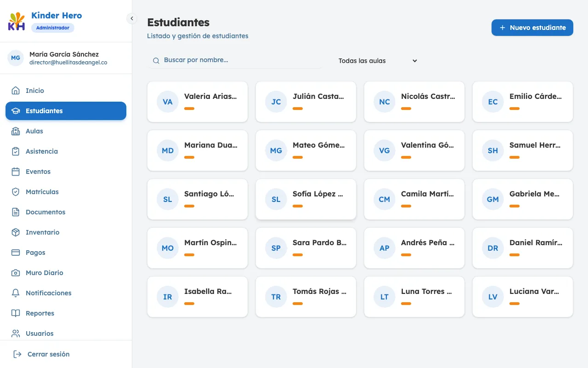Click the Kinder Hero logo
This screenshot has width=588, height=368.
[x=17, y=22]
